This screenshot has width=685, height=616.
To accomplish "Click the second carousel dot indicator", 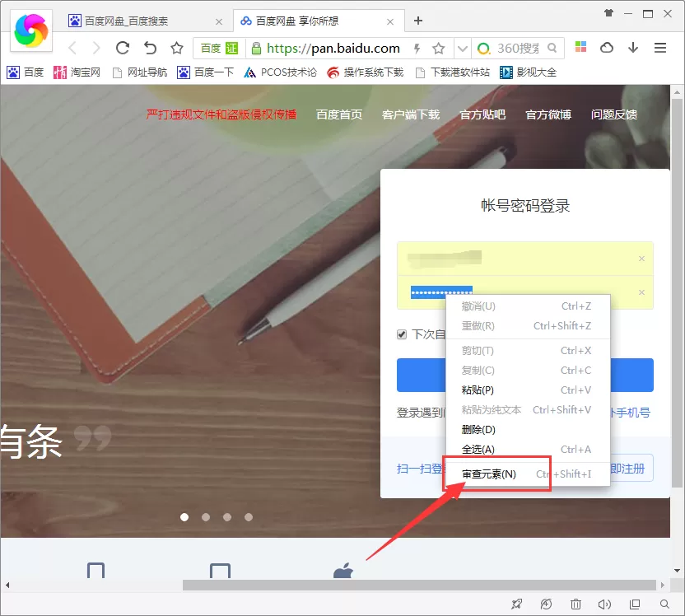I will [206, 517].
